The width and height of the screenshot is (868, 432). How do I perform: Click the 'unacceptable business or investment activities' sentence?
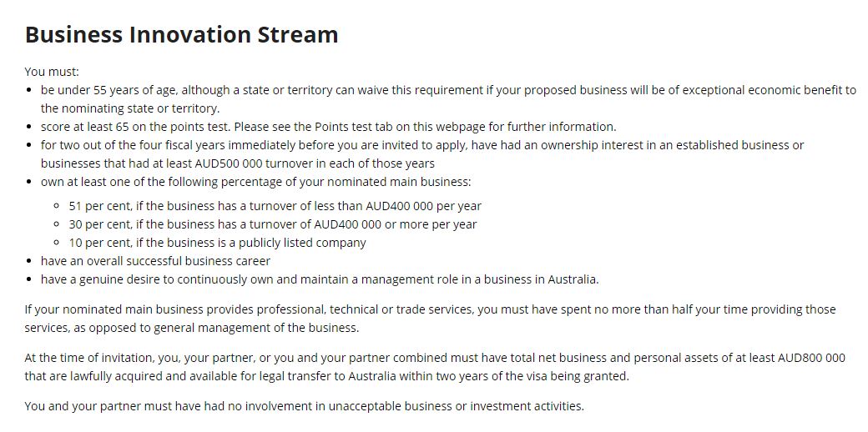[305, 406]
